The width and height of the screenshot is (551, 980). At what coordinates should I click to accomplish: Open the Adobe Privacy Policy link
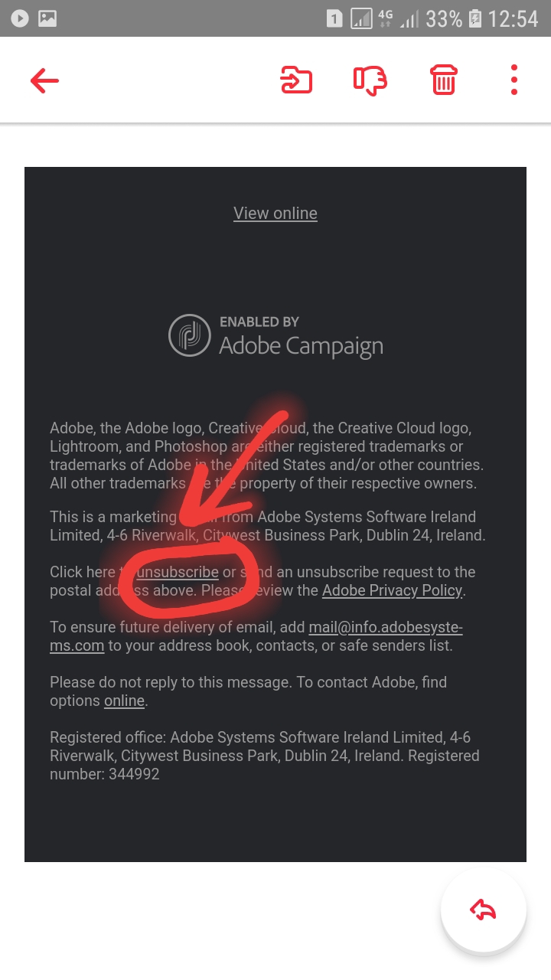[x=393, y=590]
